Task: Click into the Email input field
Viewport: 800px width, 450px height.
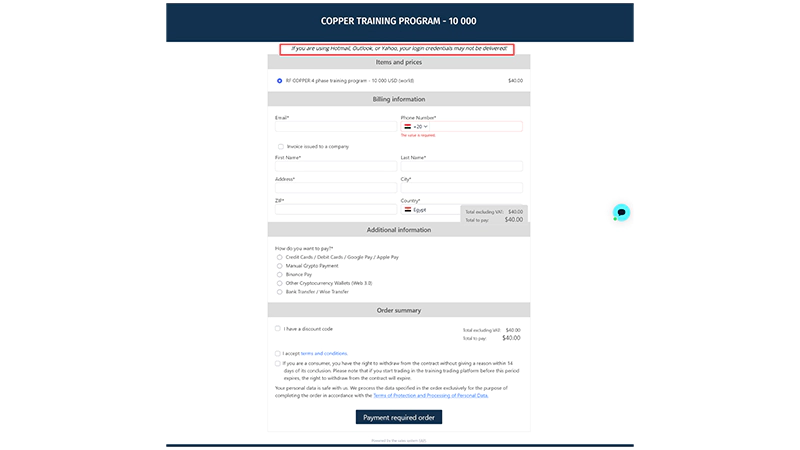Action: [335, 127]
